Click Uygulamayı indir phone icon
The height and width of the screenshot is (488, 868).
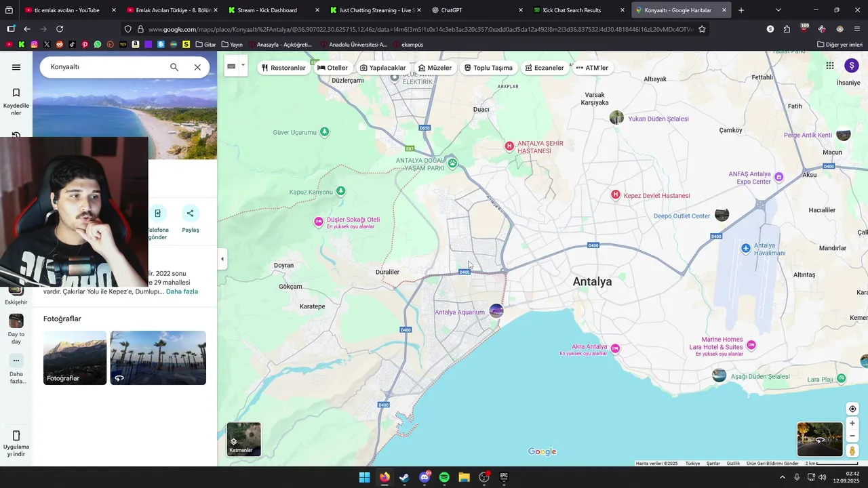tap(16, 435)
